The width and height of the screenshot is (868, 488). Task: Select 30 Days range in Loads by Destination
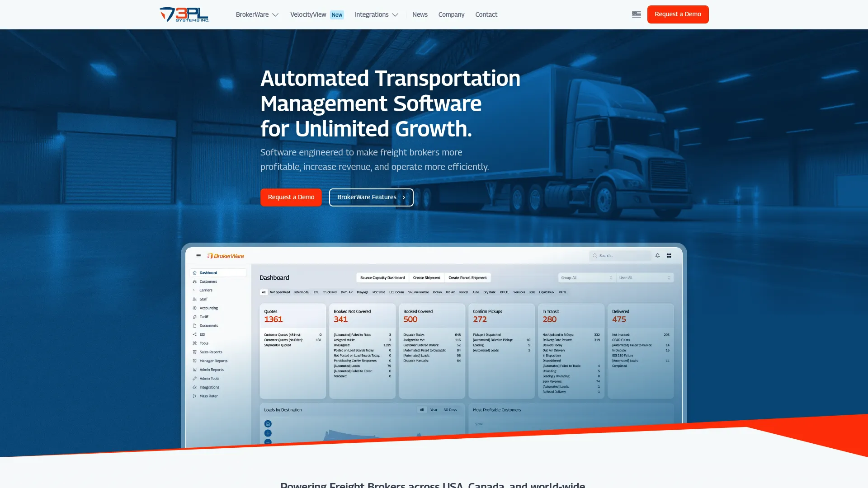[450, 410]
